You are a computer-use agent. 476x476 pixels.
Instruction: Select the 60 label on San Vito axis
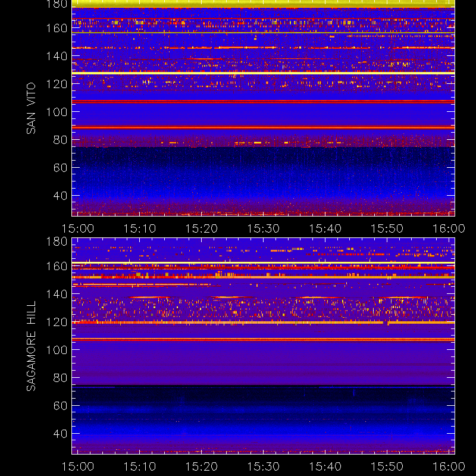click(60, 168)
